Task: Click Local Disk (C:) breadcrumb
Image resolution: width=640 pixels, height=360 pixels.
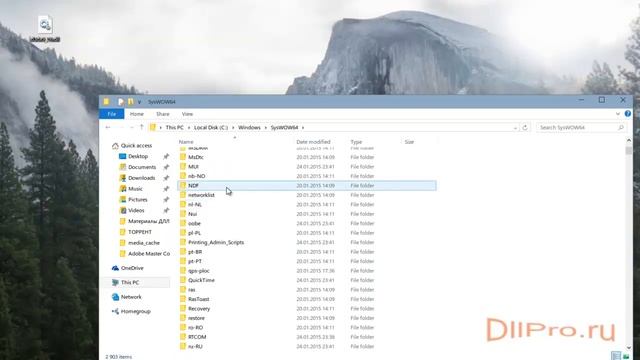Action: point(211,127)
